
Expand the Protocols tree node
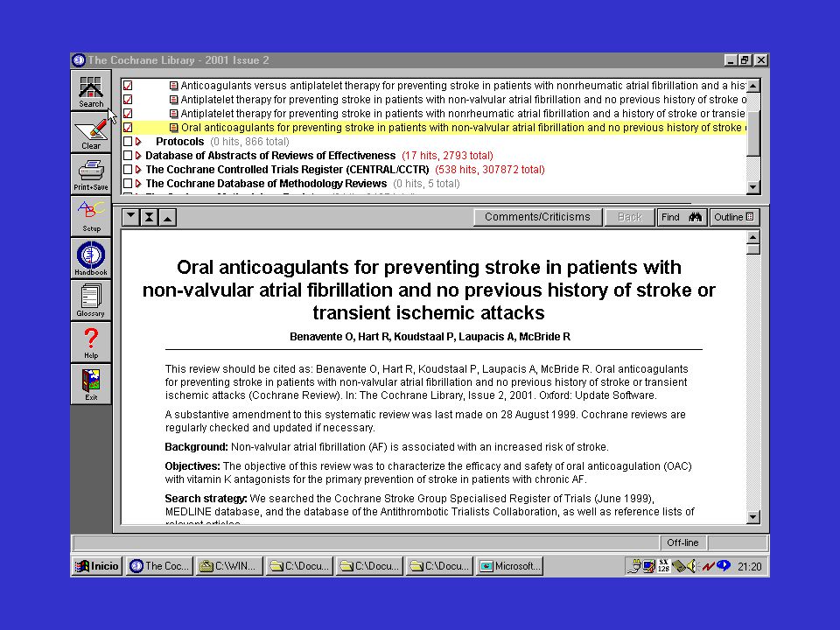tap(138, 142)
